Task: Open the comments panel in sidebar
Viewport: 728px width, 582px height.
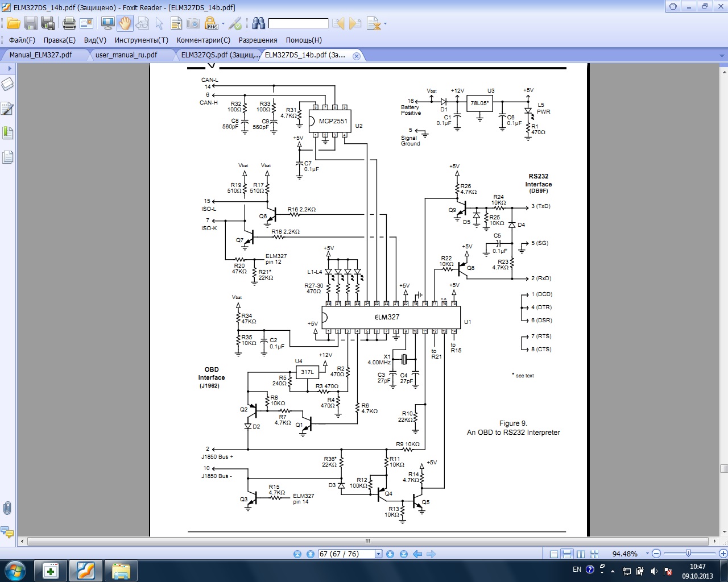Action: coord(7,533)
